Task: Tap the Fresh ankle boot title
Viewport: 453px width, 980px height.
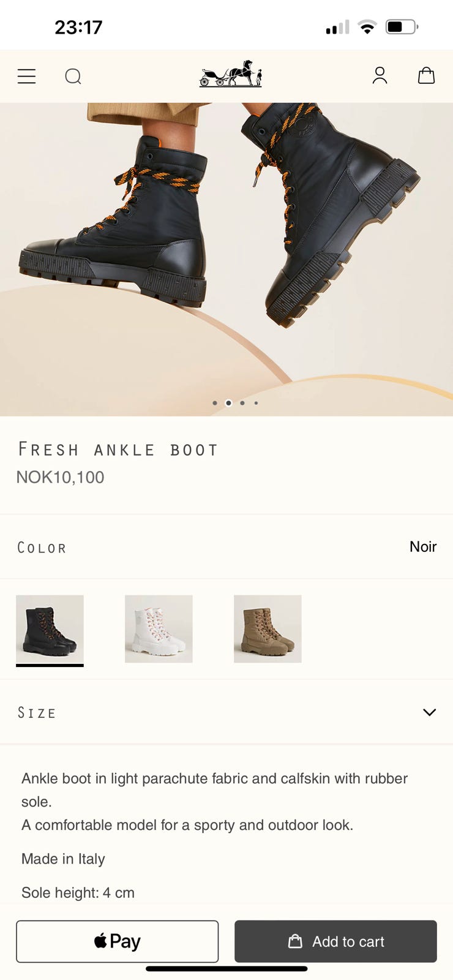Action: click(118, 450)
